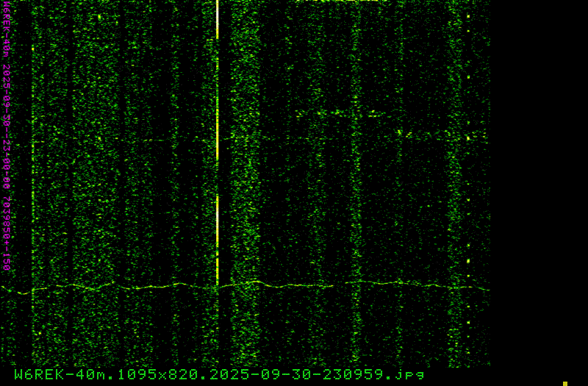588x386 pixels.
Task: Click the gap in the bright yellow vertical line
Action: (218, 176)
